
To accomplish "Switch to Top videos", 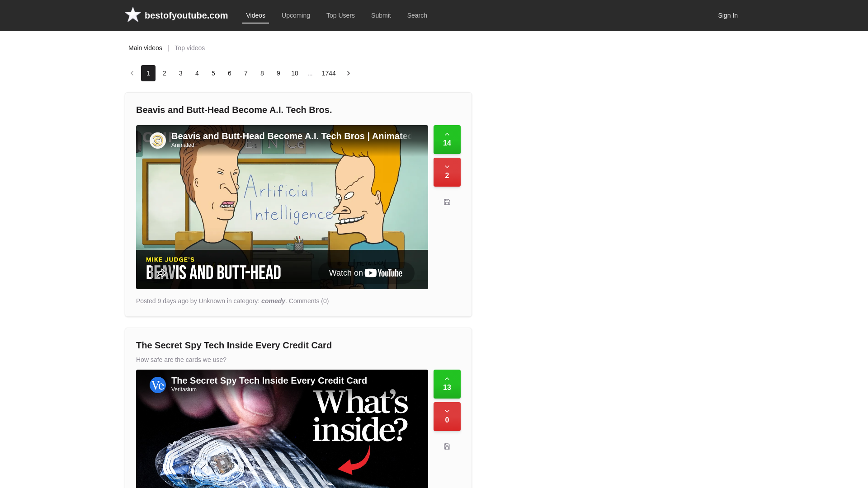I will (x=190, y=48).
